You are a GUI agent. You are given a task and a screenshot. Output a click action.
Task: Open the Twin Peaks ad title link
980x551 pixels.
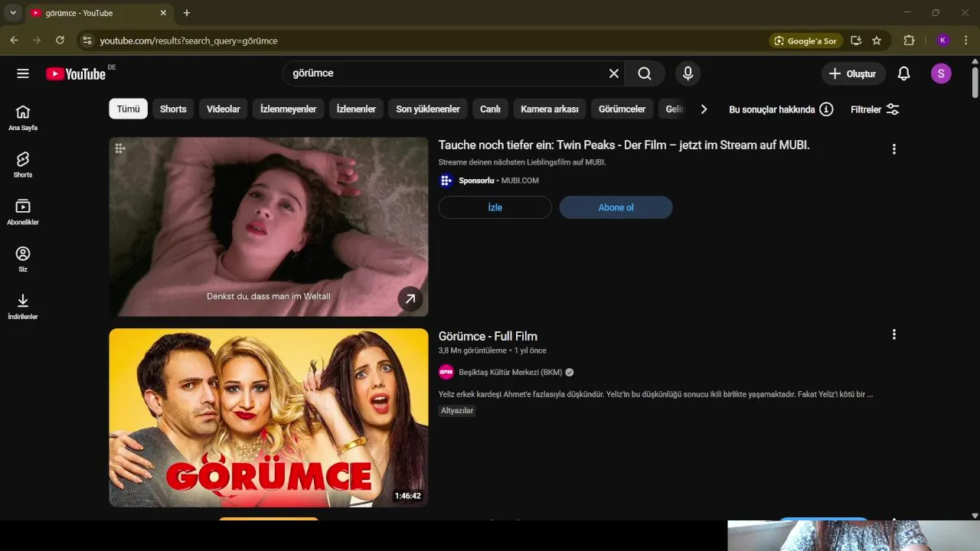tap(623, 145)
